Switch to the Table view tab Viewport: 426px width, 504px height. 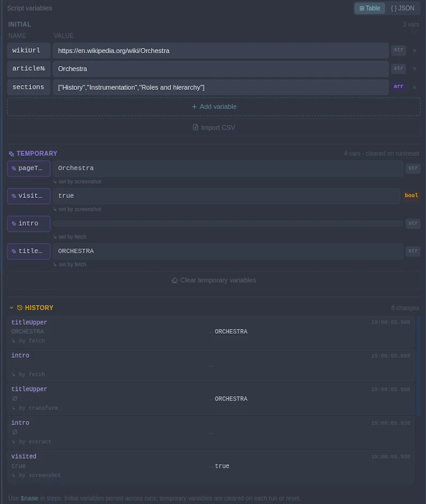point(370,9)
